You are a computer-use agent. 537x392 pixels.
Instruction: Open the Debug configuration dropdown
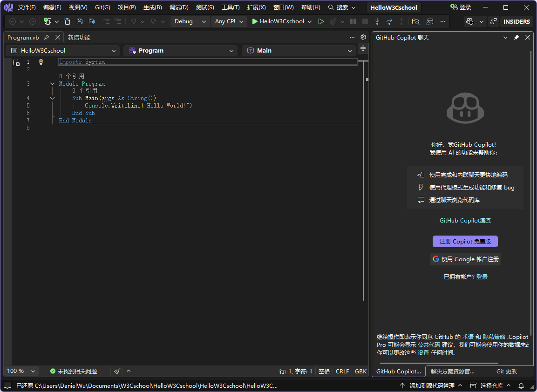(190, 21)
